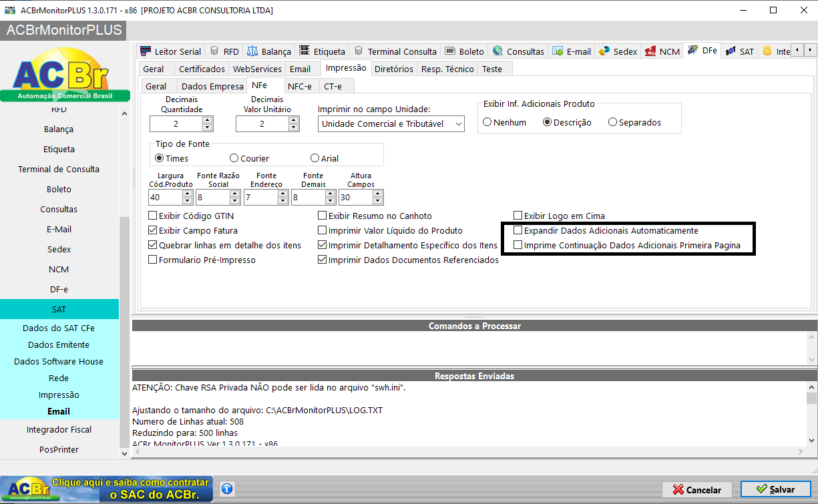Click the SAT tab icon
The image size is (818, 504).
click(x=731, y=51)
